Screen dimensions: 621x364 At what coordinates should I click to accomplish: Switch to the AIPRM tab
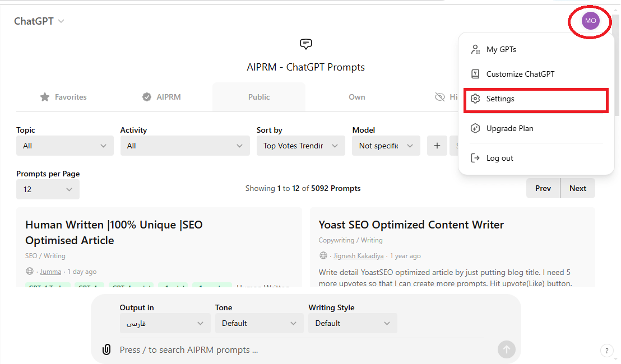tap(161, 97)
